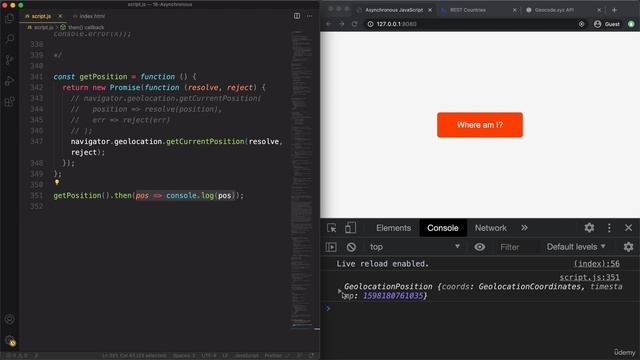
Task: Open the Guest profile menu
Action: coord(607,24)
